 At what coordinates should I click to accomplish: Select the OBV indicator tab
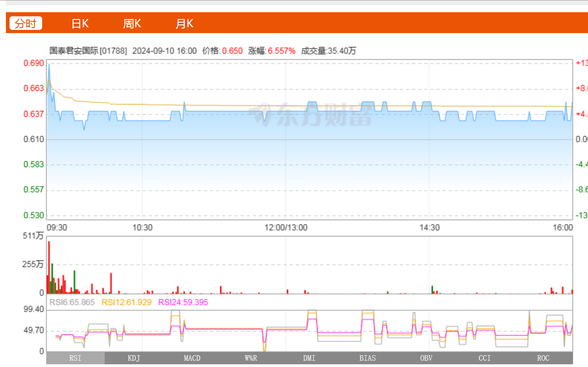point(426,358)
